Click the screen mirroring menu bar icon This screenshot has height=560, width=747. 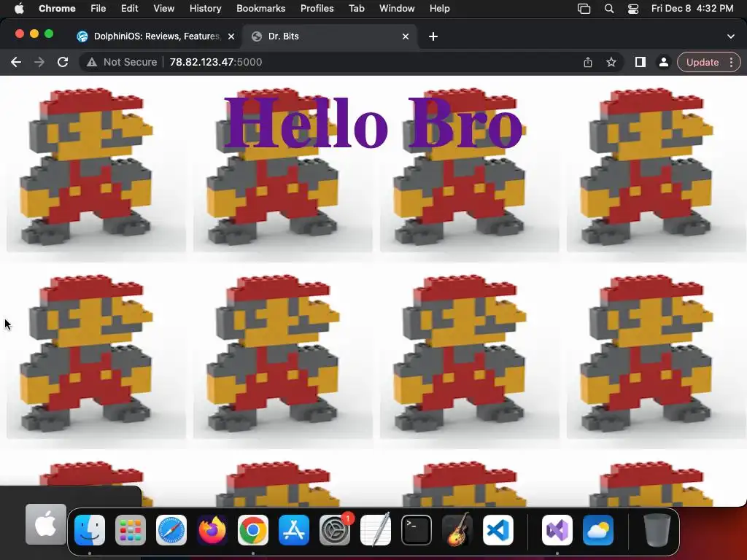(x=584, y=9)
